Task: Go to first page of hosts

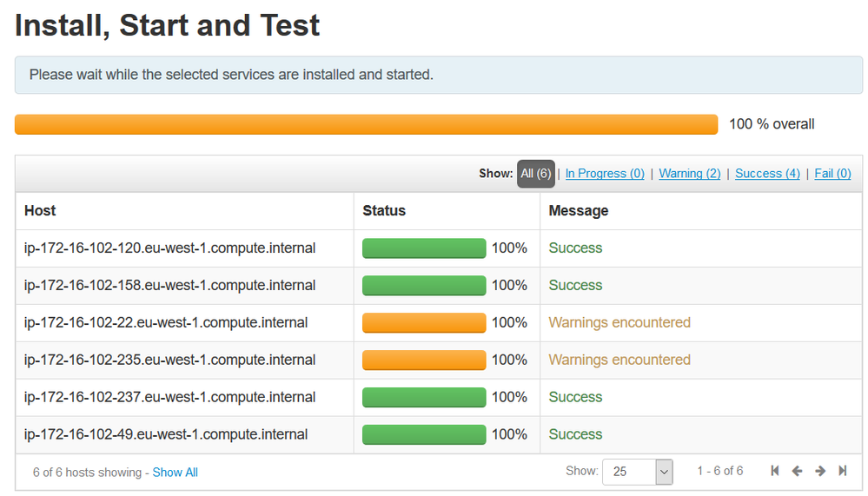Action: (775, 471)
